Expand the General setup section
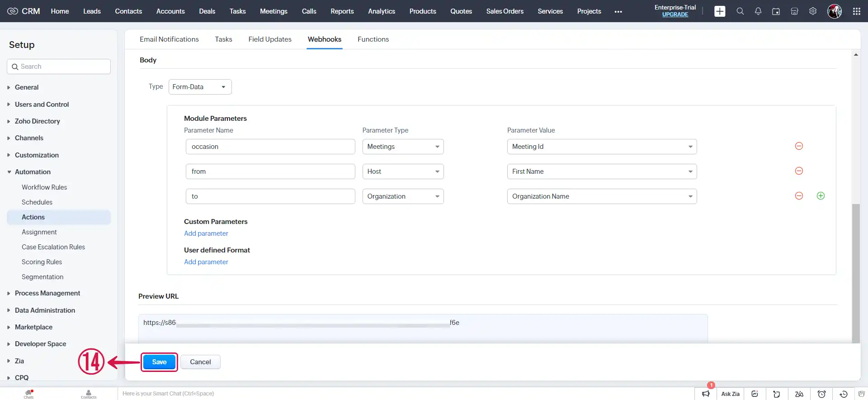868x400 pixels. coord(27,87)
